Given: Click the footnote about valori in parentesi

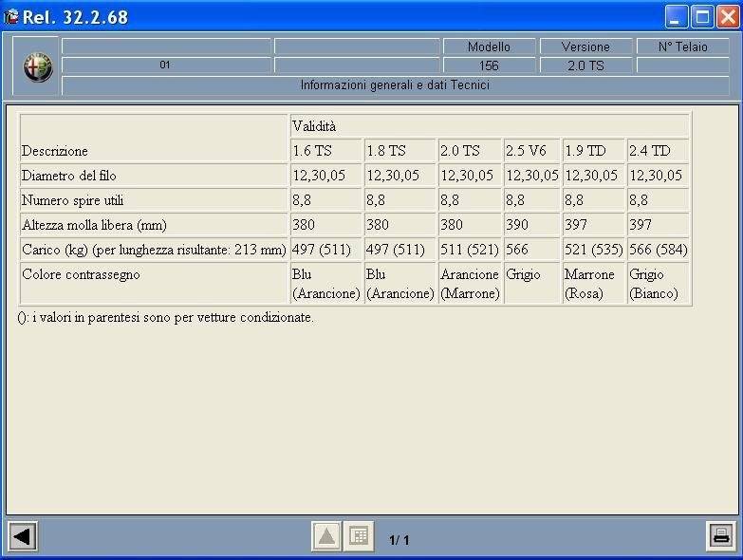Looking at the screenshot, I should coord(165,317).
